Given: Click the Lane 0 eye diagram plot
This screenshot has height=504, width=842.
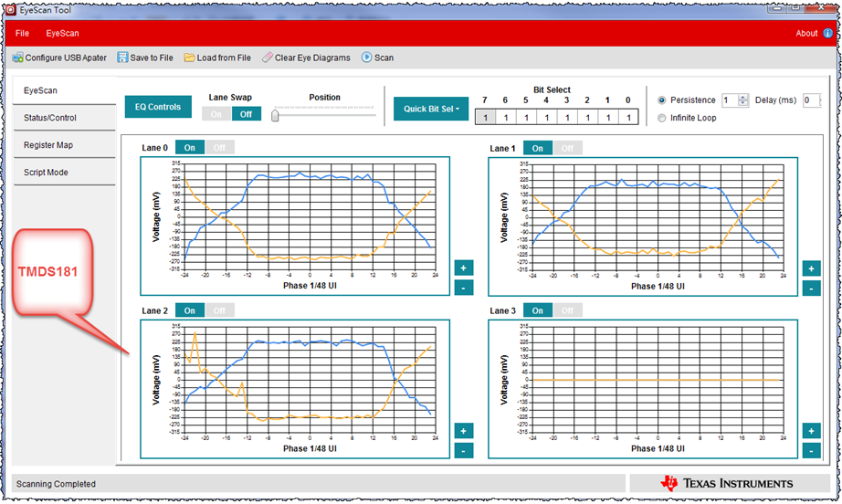Looking at the screenshot, I should (x=295, y=226).
